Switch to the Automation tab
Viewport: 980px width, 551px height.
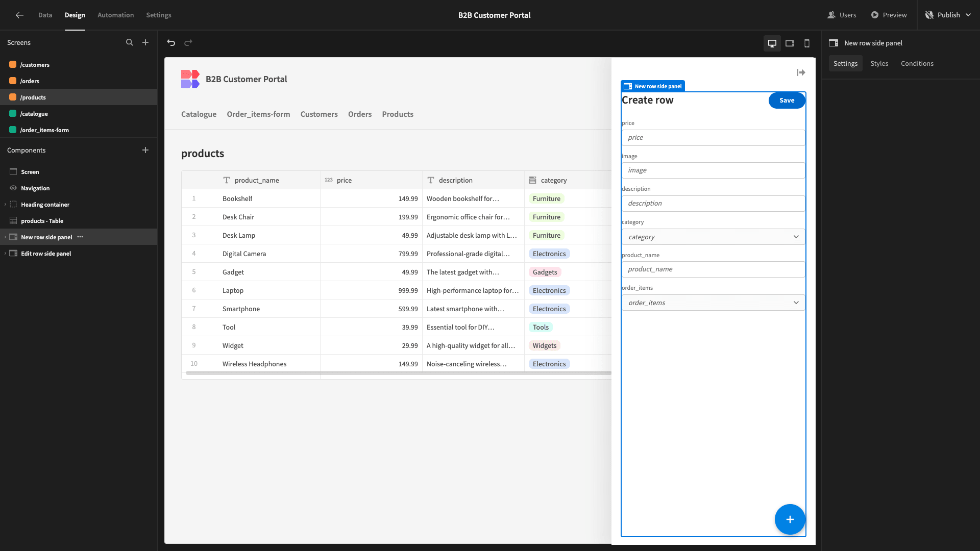click(115, 15)
